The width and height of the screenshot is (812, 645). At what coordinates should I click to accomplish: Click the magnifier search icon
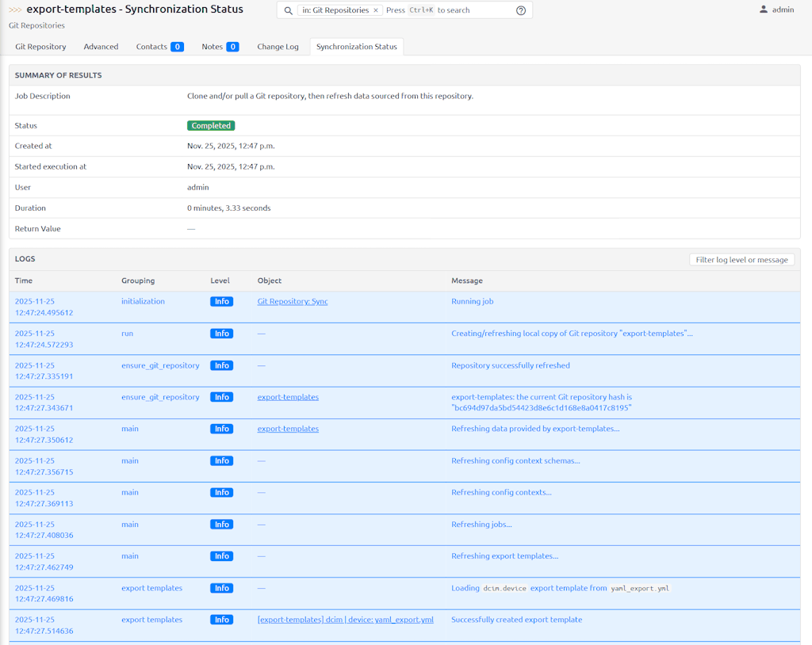288,10
